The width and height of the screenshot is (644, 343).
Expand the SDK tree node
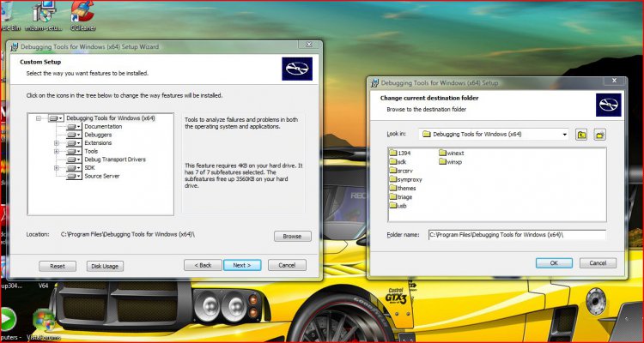coord(57,168)
